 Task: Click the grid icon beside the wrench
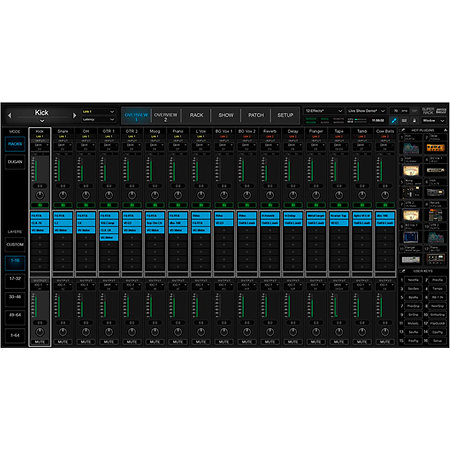404,120
